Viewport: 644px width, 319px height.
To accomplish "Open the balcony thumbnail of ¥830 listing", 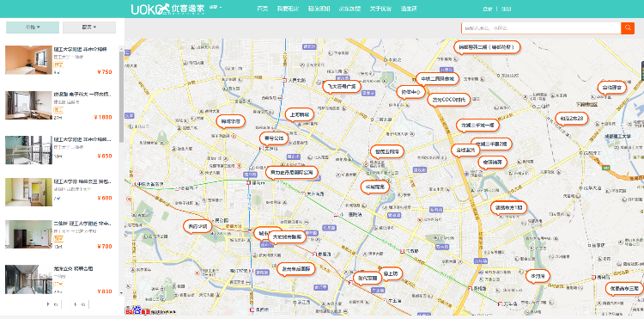I will point(28,279).
